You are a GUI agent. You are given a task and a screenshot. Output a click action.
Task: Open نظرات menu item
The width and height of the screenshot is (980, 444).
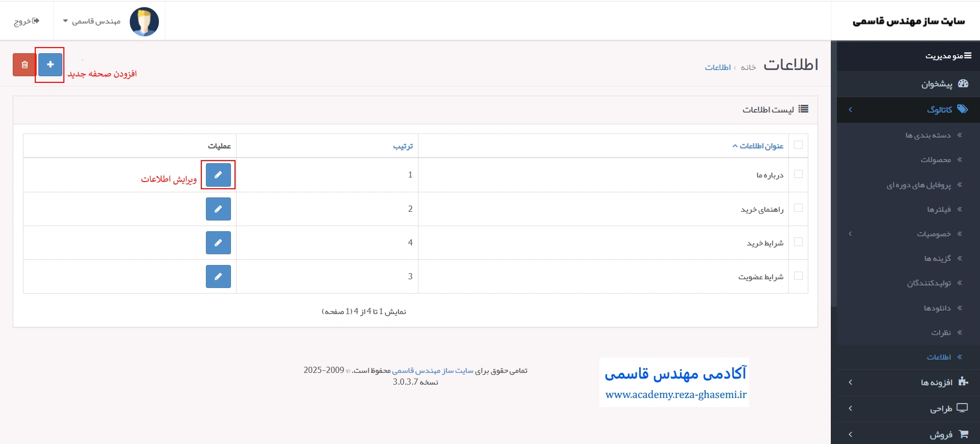coord(908,332)
